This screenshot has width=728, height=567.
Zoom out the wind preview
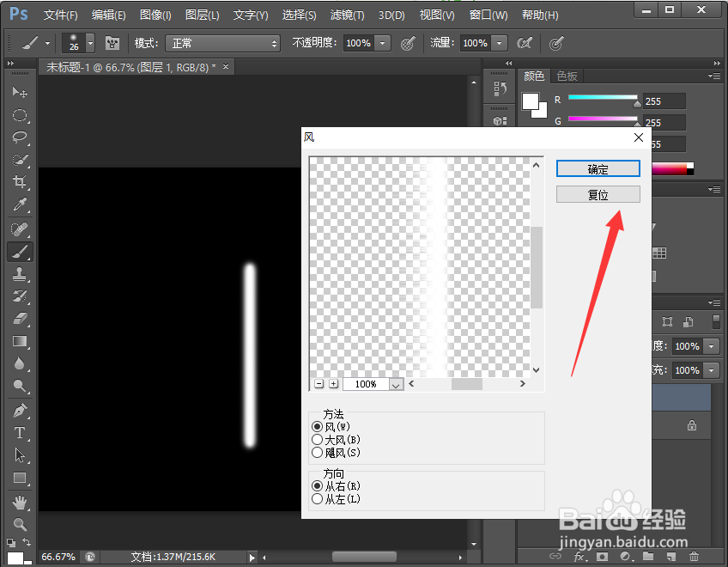[x=318, y=384]
